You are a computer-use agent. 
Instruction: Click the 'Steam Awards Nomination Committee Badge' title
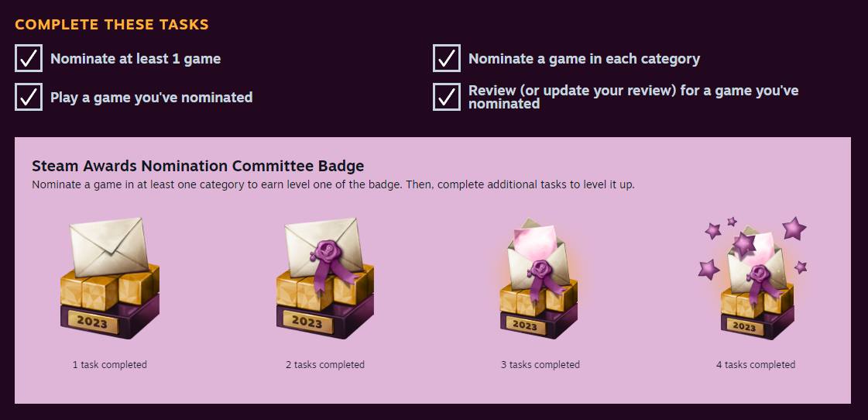pos(197,166)
